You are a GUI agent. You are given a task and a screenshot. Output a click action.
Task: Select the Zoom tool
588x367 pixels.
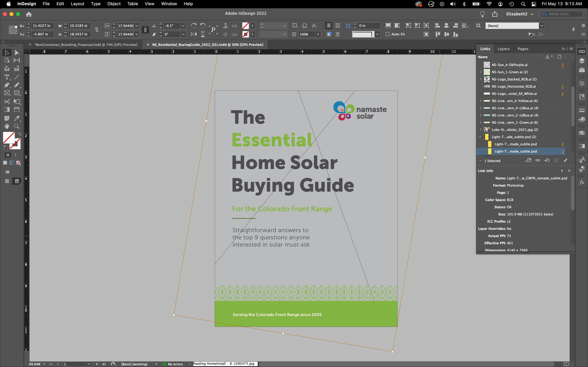(17, 126)
